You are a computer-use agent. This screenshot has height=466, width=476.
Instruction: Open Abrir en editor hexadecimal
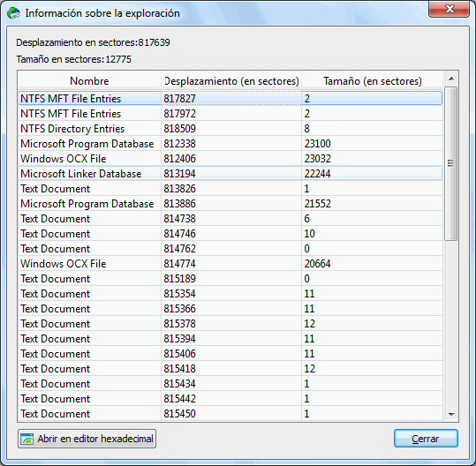(87, 439)
